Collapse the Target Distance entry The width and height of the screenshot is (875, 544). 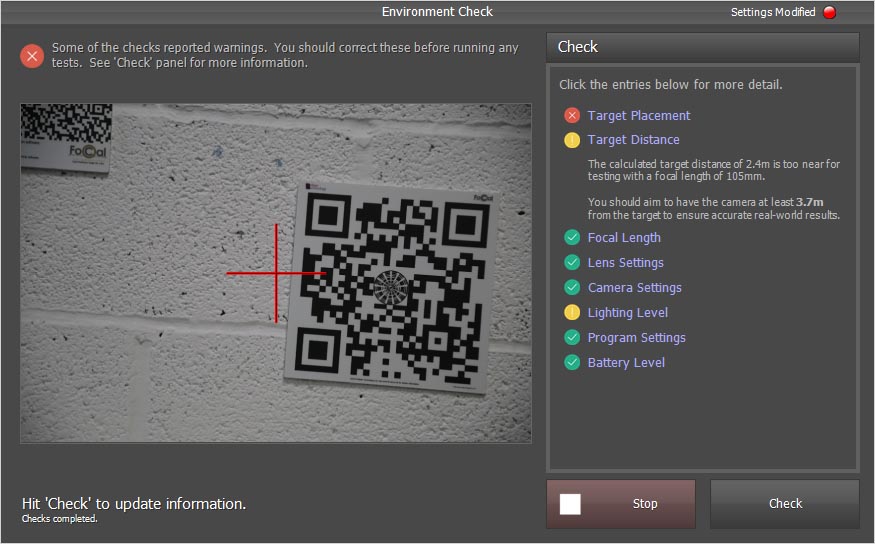[x=633, y=139]
